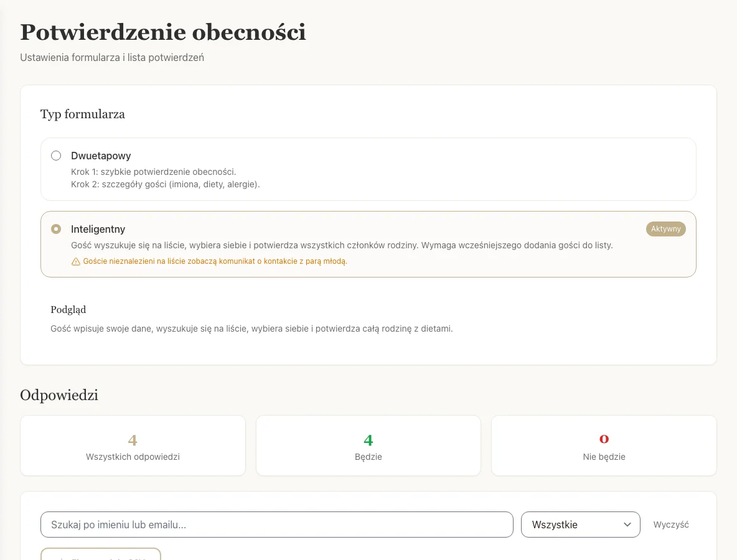Click the Eksportuj do CSV button
The height and width of the screenshot is (560, 737).
click(101, 557)
